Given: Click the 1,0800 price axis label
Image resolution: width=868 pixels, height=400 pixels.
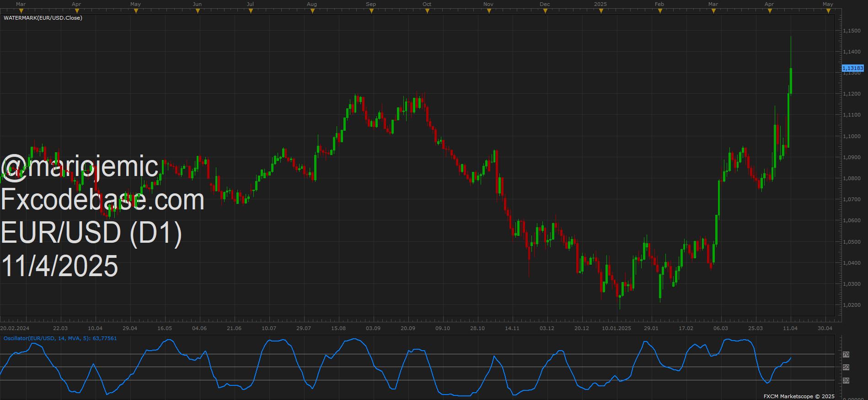Looking at the screenshot, I should pyautogui.click(x=852, y=178).
